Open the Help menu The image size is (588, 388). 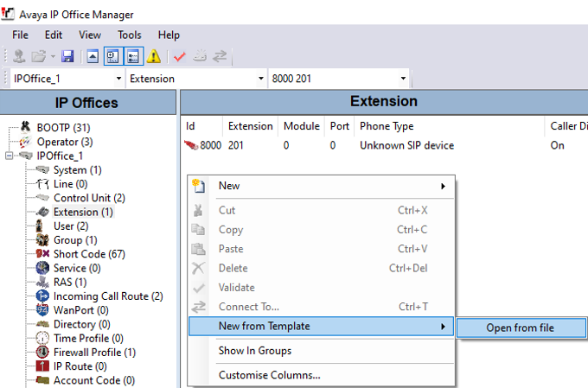click(169, 35)
